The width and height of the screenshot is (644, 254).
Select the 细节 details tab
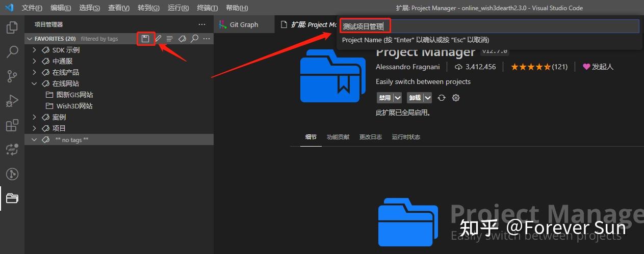coord(311,137)
